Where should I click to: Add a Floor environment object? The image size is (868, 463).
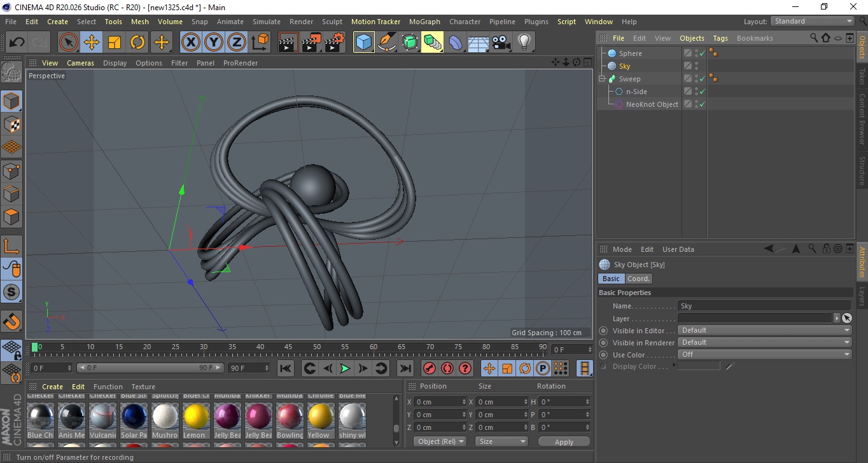[x=479, y=43]
